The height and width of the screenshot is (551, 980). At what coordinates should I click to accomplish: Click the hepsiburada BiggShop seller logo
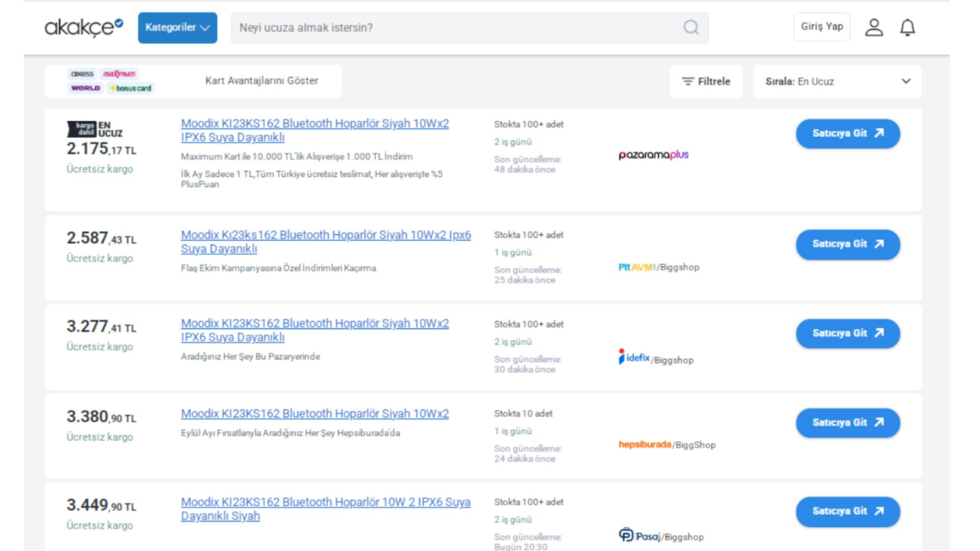pos(667,444)
